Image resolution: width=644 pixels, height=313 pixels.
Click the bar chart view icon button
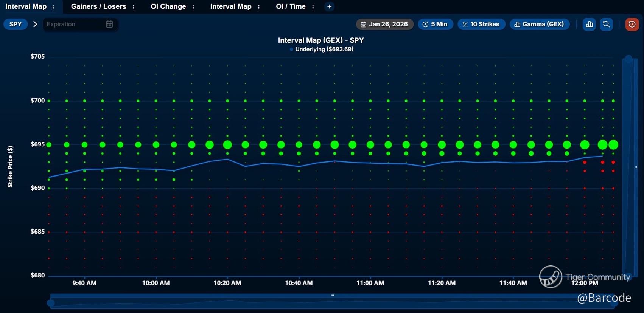tap(589, 24)
